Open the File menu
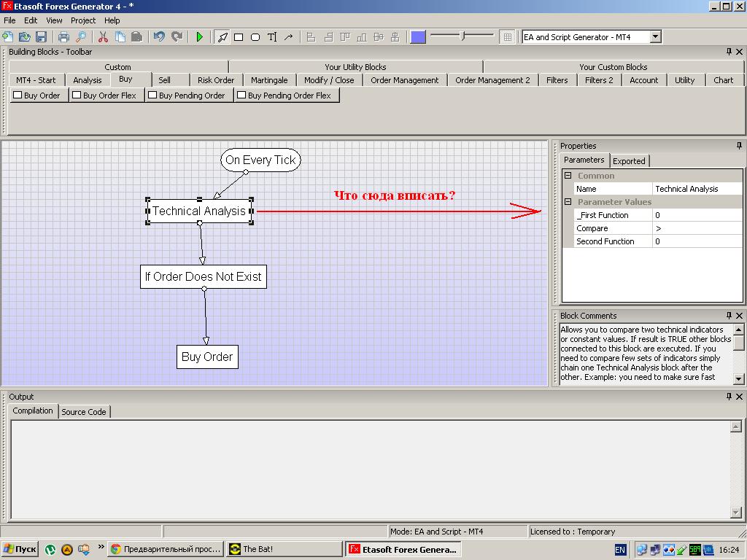747x560 pixels. (x=9, y=20)
